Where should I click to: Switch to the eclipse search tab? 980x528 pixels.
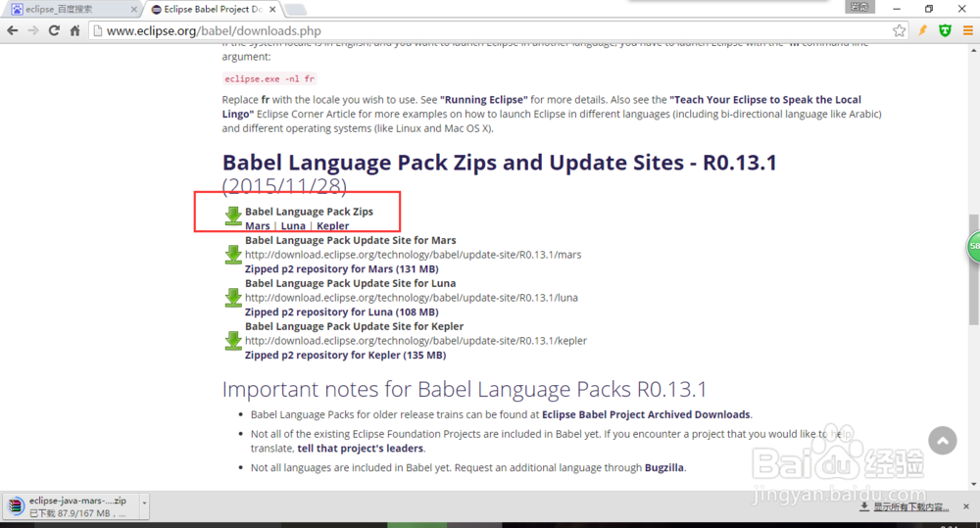tap(73, 10)
